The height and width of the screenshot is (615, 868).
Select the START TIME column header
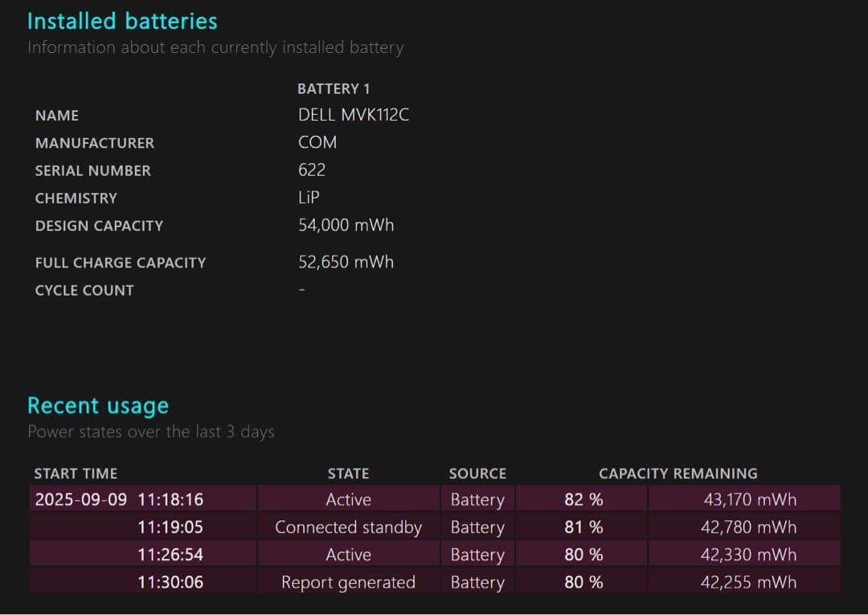(x=76, y=474)
